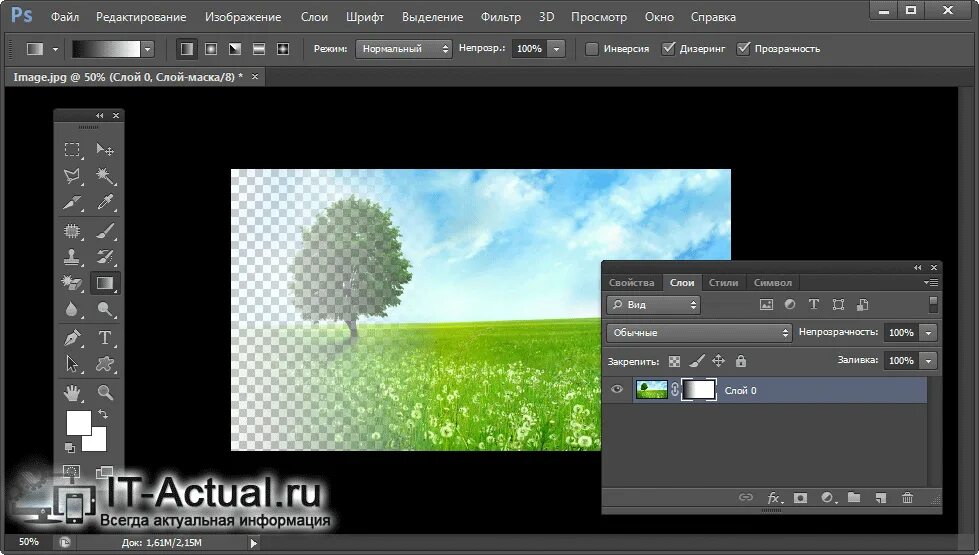This screenshot has width=979, height=555.
Task: Reset default foreground and background colors
Action: (x=70, y=448)
